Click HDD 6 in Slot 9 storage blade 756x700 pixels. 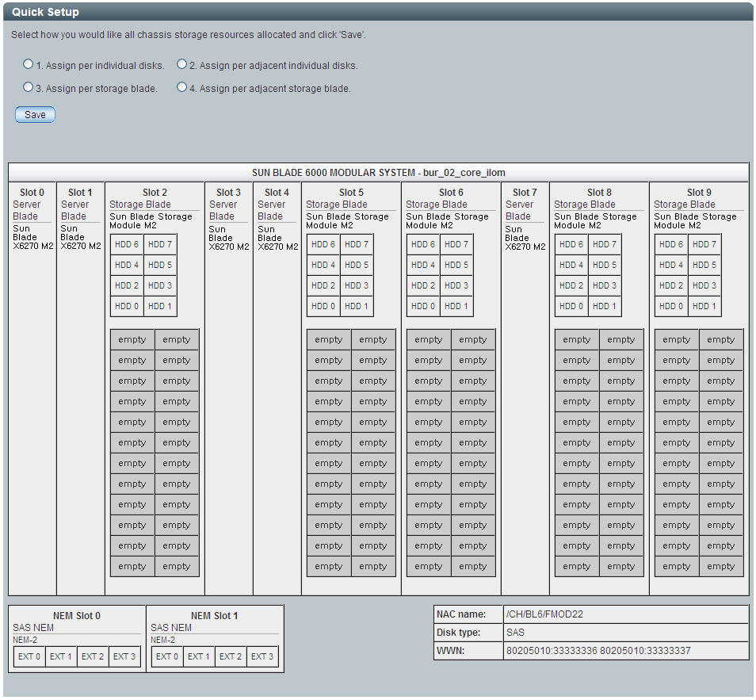(x=671, y=245)
